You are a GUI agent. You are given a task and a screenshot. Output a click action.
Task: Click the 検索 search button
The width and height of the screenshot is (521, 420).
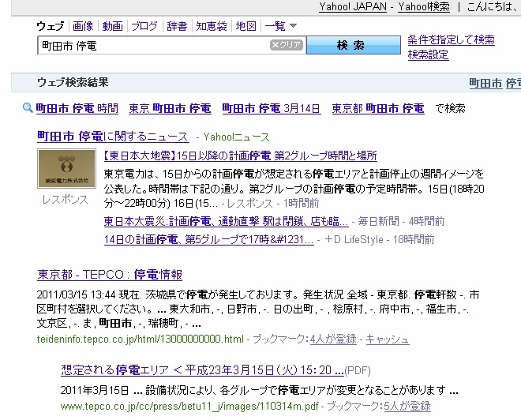[354, 45]
